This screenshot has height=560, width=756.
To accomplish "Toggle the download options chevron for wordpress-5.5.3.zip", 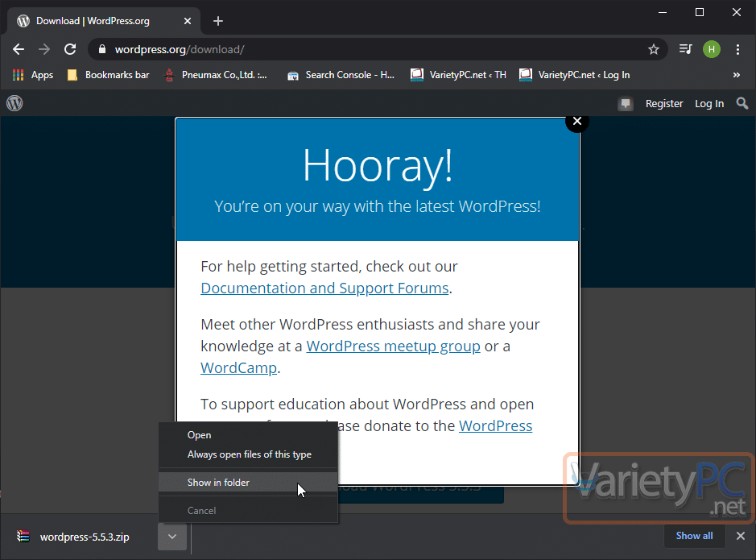I will point(172,537).
